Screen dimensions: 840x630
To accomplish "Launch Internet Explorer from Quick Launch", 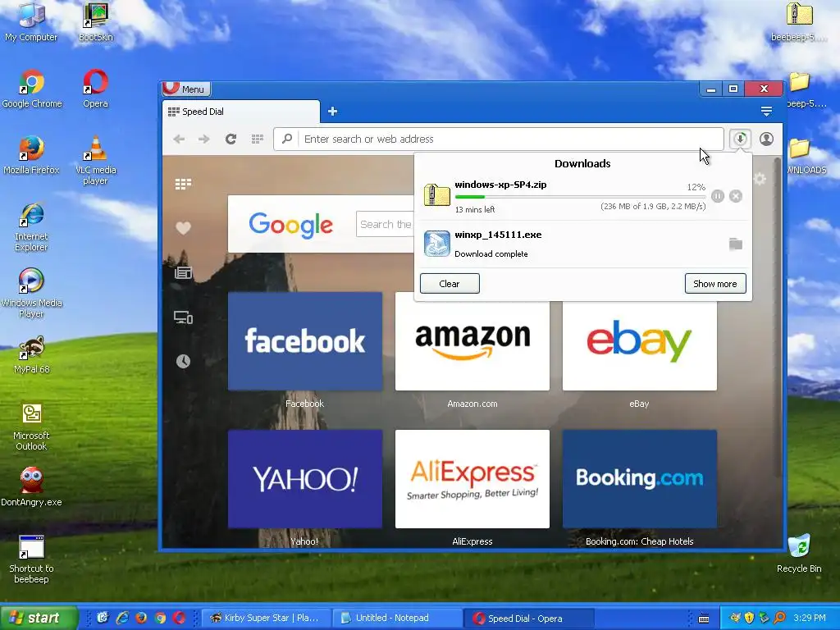I will (x=122, y=618).
